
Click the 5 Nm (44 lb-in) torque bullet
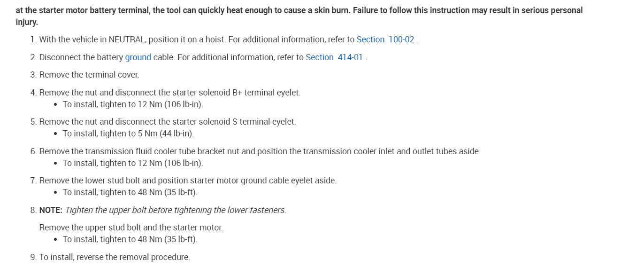click(128, 134)
